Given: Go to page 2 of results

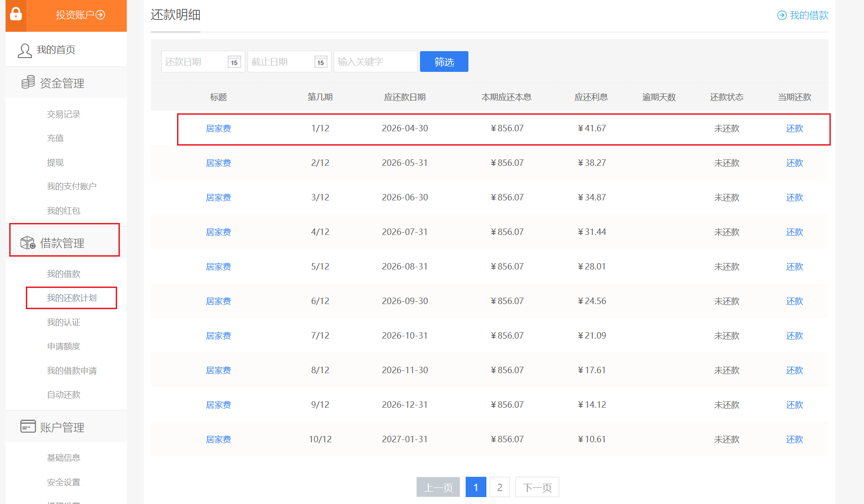Looking at the screenshot, I should tap(499, 487).
